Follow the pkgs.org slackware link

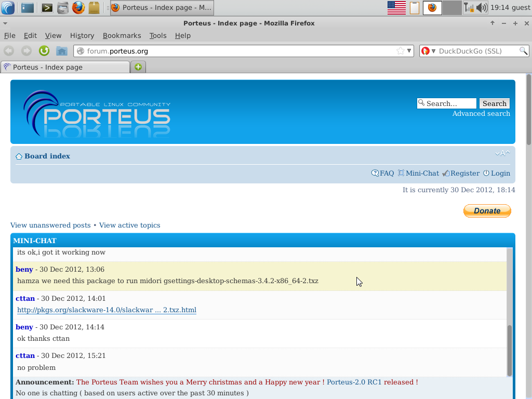107,310
